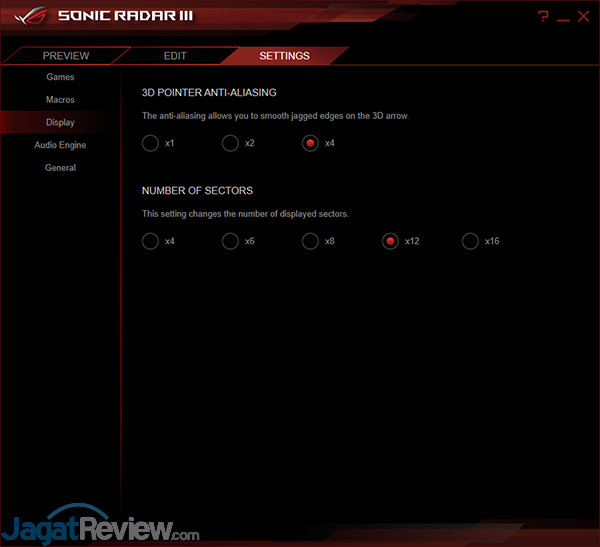Select the Display settings section
This screenshot has height=547, width=600.
tap(60, 122)
